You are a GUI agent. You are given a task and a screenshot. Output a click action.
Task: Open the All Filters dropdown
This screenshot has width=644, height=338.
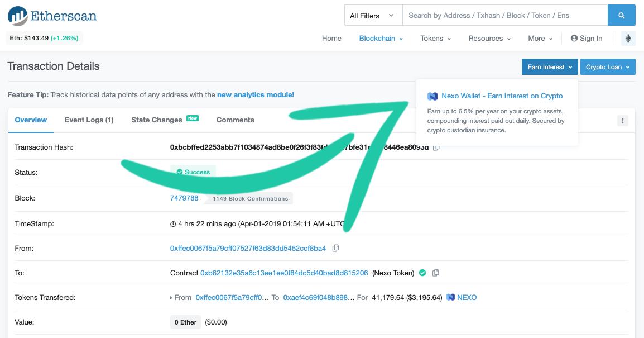click(373, 16)
